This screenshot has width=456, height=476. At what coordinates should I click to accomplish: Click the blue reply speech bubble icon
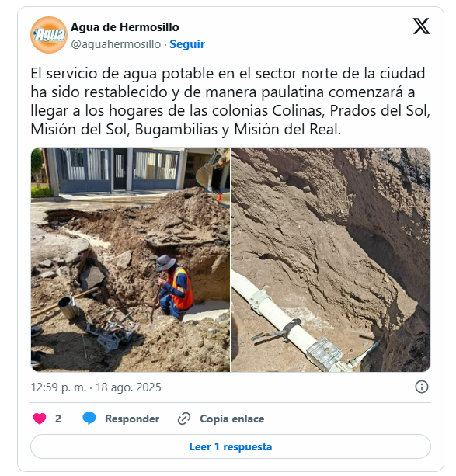(89, 419)
